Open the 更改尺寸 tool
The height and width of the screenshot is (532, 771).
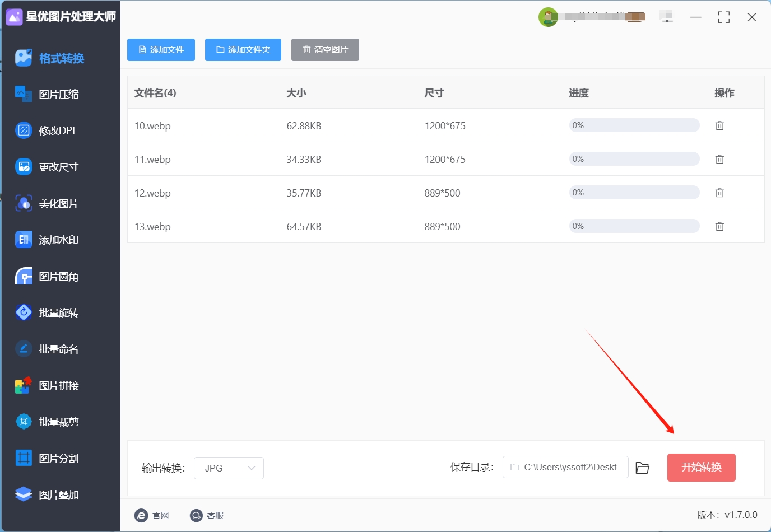coord(48,167)
